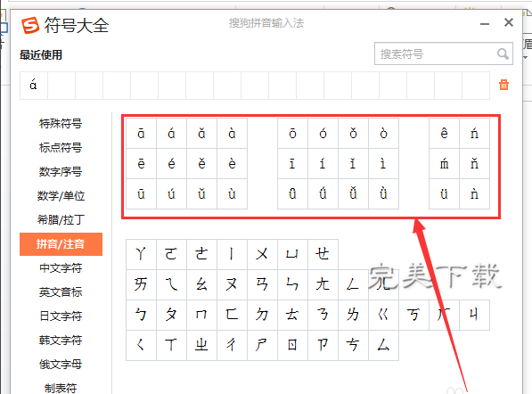Insert zhuyin symbol ㄍ
Viewport: 532px width, 394px height.
click(x=383, y=315)
